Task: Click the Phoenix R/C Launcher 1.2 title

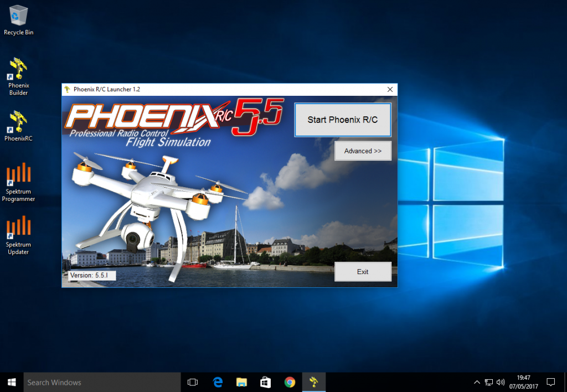Action: (107, 89)
